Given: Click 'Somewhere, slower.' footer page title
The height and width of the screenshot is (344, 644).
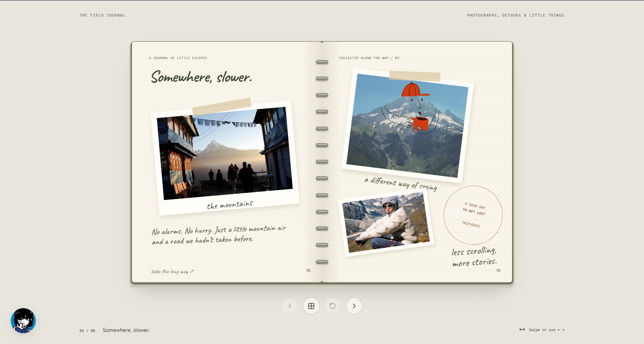Looking at the screenshot, I should (126, 330).
